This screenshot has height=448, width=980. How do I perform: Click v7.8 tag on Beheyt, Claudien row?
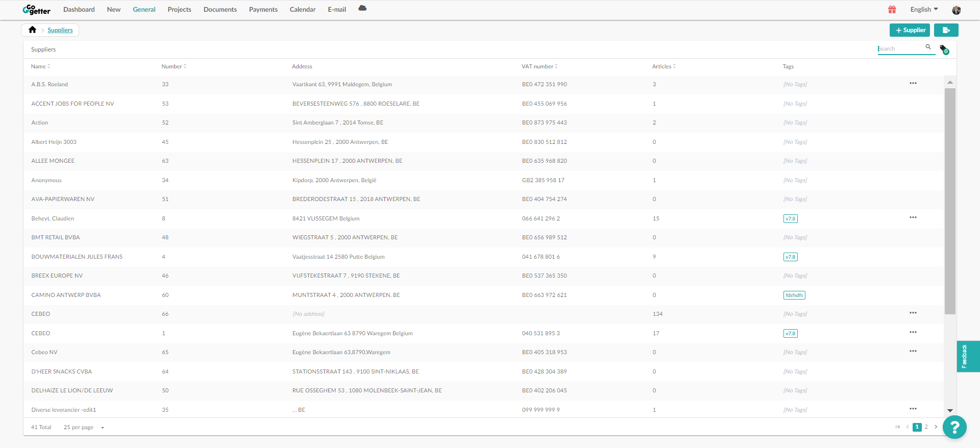[x=790, y=218]
